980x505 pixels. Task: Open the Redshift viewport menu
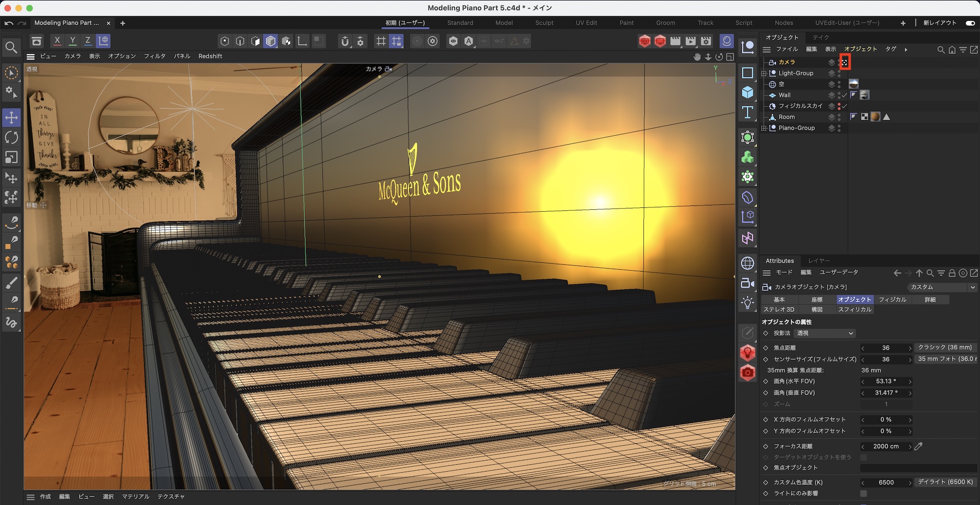[210, 56]
